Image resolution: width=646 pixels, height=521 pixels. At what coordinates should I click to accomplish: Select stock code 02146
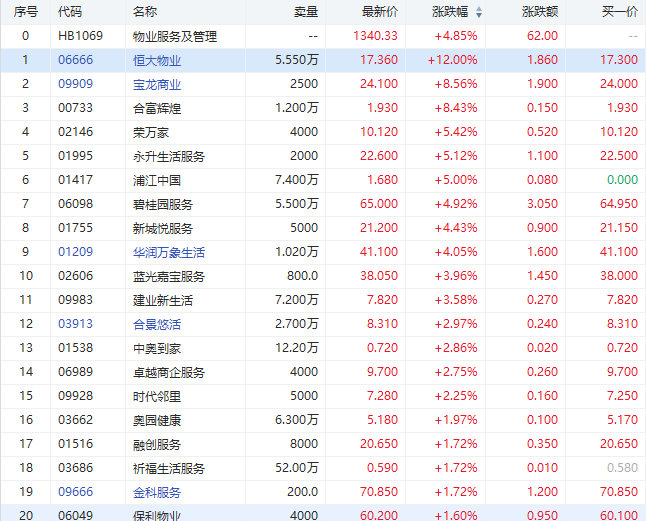coord(75,132)
